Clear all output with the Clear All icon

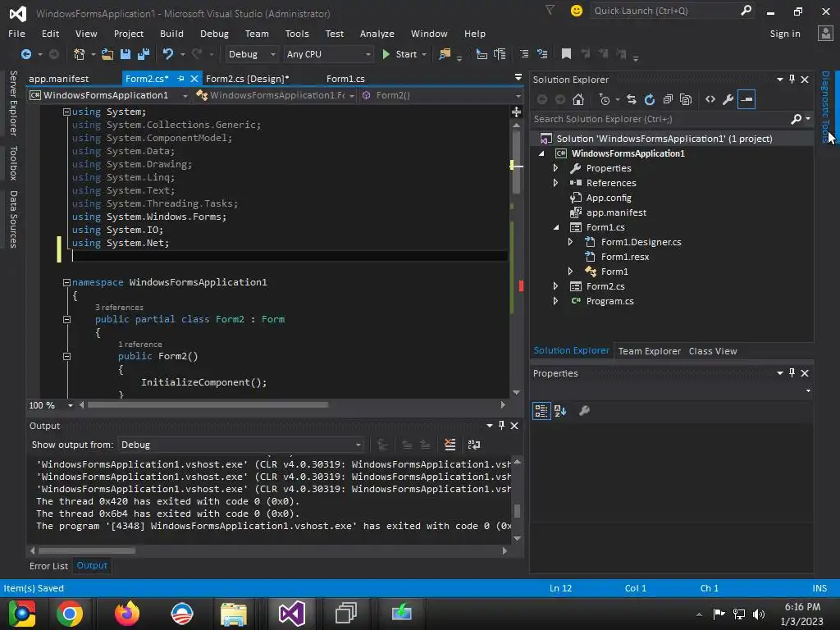[x=450, y=445]
